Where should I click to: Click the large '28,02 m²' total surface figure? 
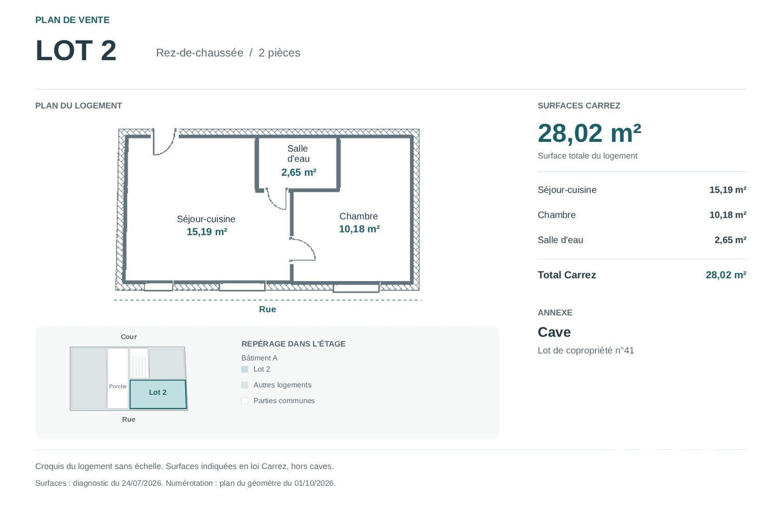[589, 133]
